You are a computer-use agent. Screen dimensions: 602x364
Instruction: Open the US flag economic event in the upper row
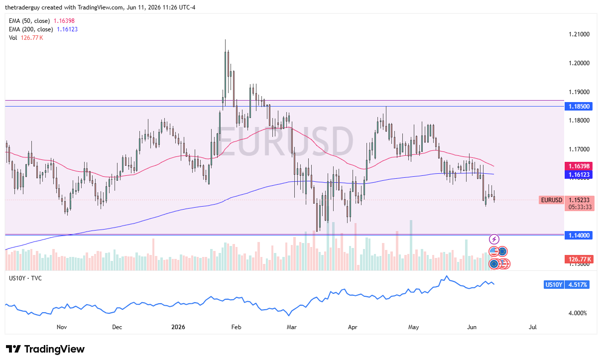coord(494,251)
